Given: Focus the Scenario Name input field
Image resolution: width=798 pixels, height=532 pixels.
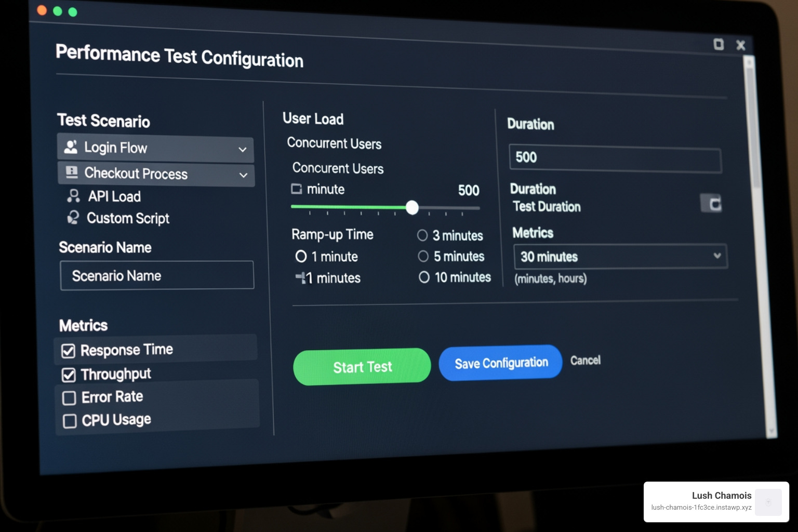Looking at the screenshot, I should coord(157,275).
